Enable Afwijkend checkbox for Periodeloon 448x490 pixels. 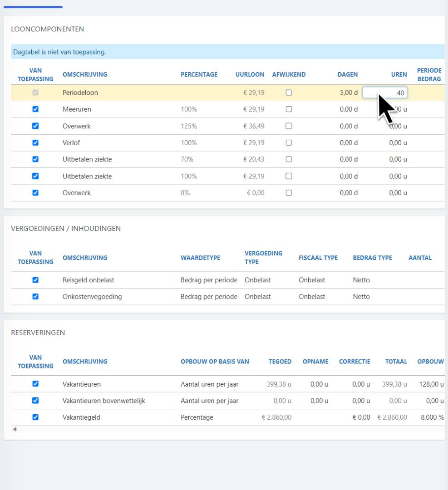(288, 93)
